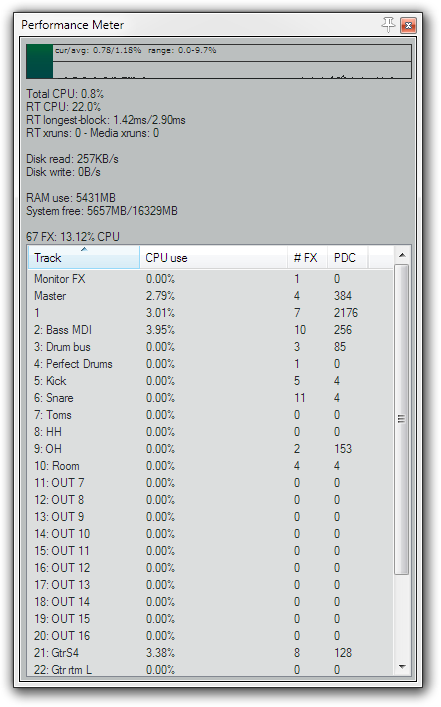Select the 2: Bass MDI track
This screenshot has height=707, width=441.
point(211,330)
